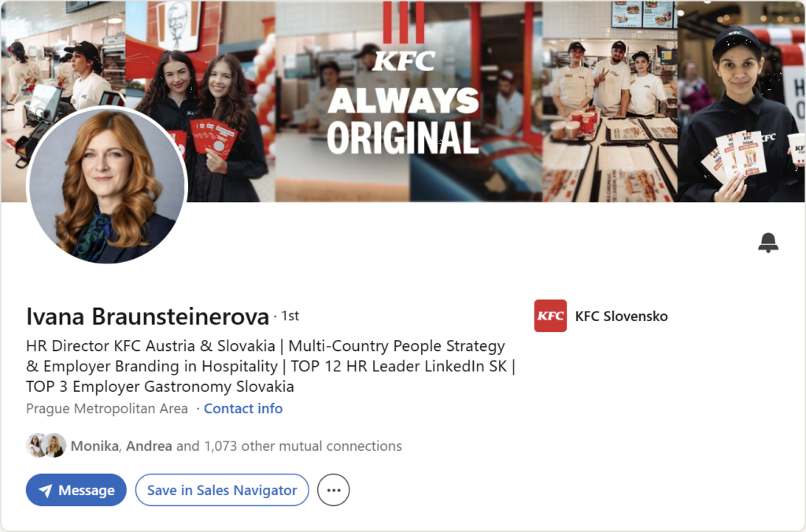Click the paper plane icon in Message

45,490
